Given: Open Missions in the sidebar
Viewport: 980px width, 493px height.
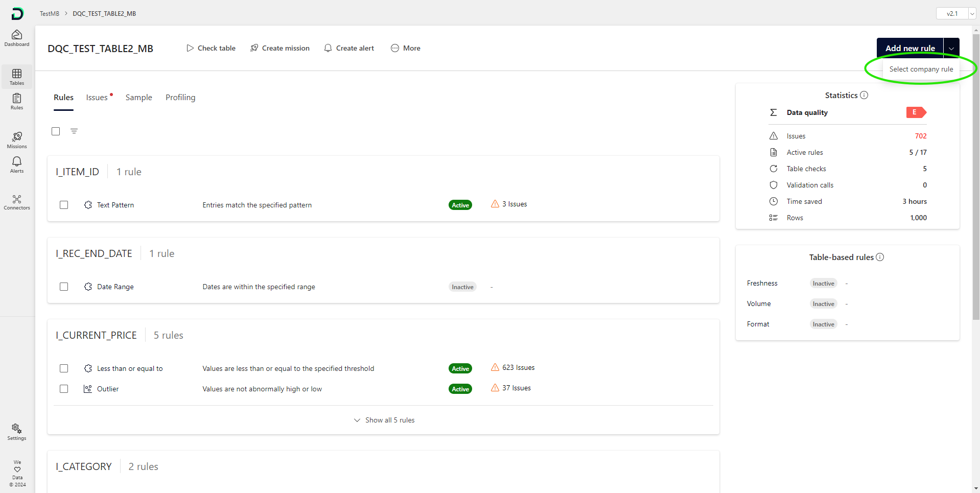Looking at the screenshot, I should pyautogui.click(x=17, y=140).
